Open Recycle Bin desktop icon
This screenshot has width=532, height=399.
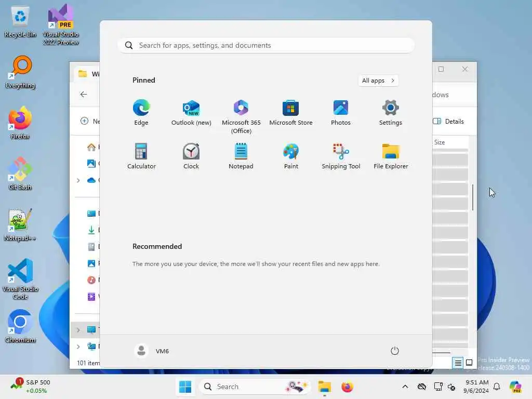pyautogui.click(x=20, y=22)
